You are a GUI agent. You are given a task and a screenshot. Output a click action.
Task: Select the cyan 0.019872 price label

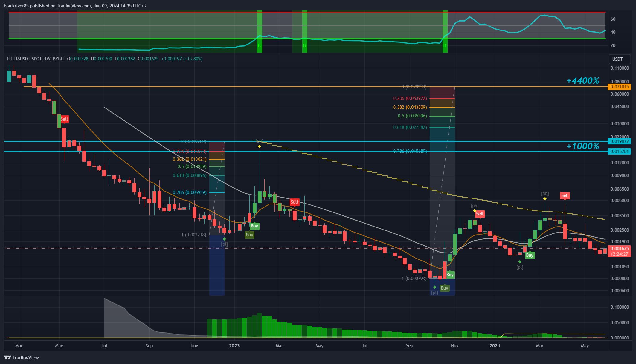click(619, 141)
